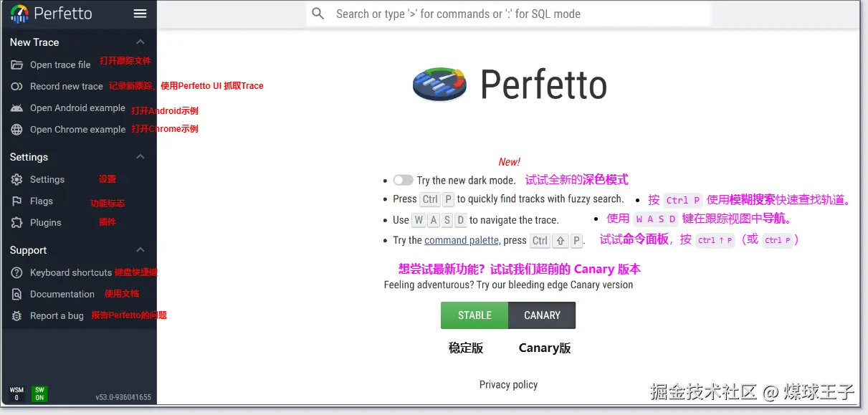Open the command palette link
This screenshot has width=868, height=415.
click(x=462, y=240)
